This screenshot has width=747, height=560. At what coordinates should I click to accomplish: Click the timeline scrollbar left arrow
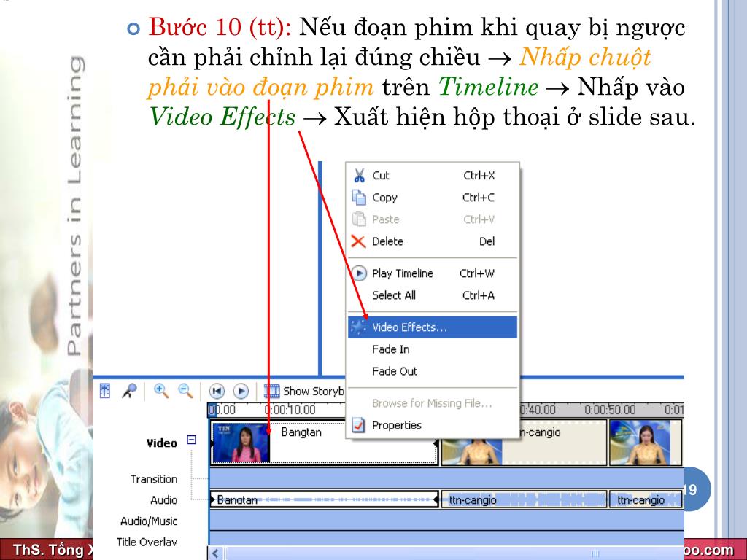click(216, 553)
